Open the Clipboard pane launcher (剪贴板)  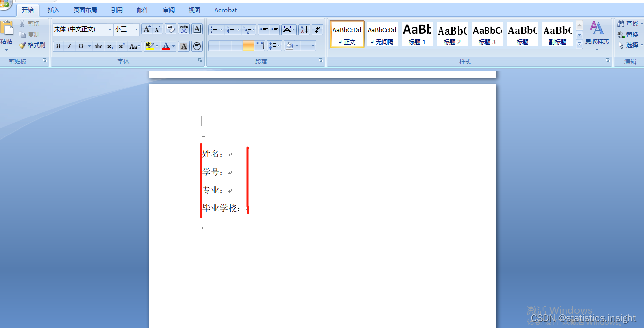44,60
